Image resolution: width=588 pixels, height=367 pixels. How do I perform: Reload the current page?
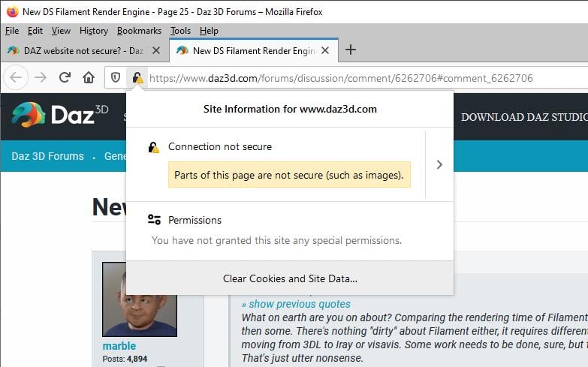coord(65,77)
